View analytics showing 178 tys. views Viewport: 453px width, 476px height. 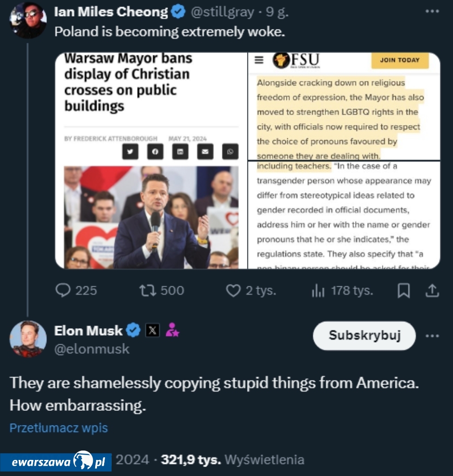318,291
